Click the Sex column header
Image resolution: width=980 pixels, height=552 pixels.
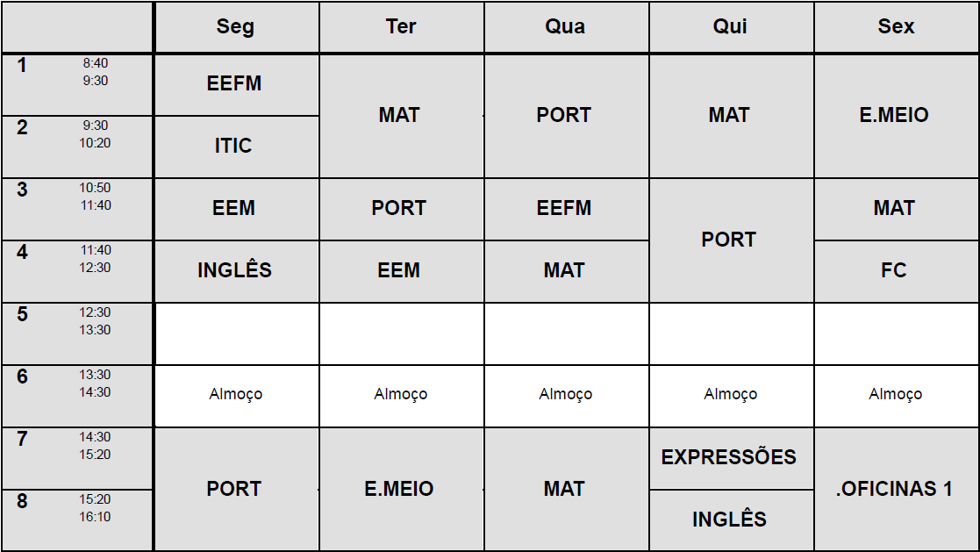pos(896,27)
